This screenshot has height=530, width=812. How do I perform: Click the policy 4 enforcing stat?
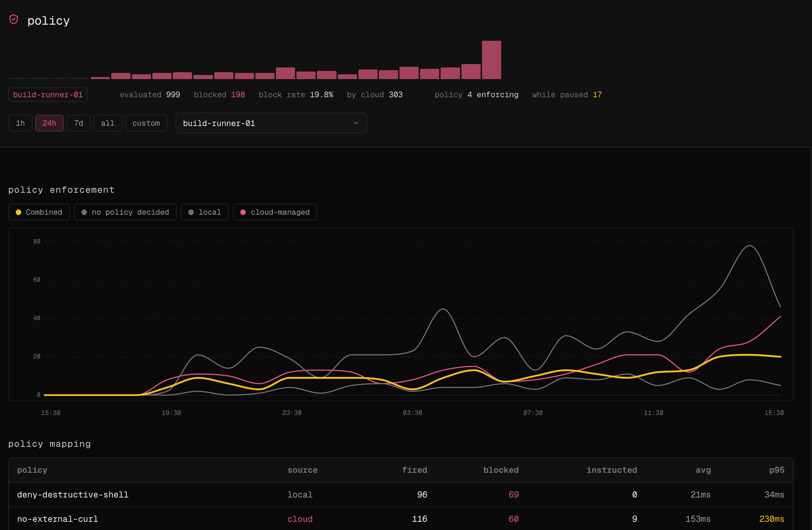477,95
